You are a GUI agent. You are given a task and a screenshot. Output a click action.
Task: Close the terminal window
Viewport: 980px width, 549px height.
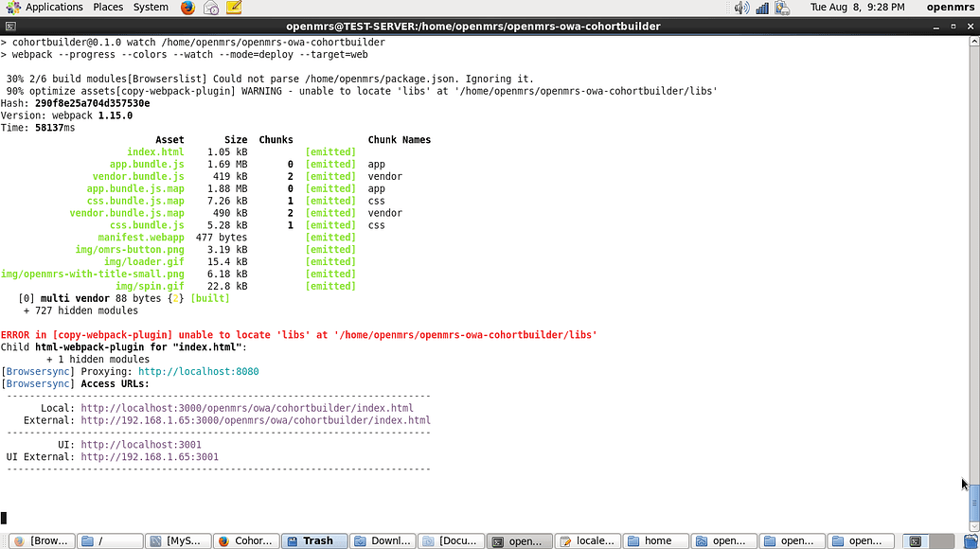[970, 27]
